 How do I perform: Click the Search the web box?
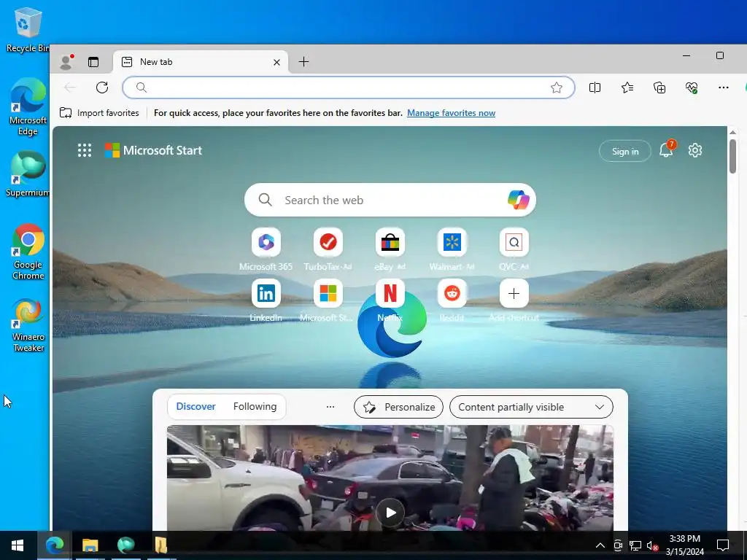(390, 200)
